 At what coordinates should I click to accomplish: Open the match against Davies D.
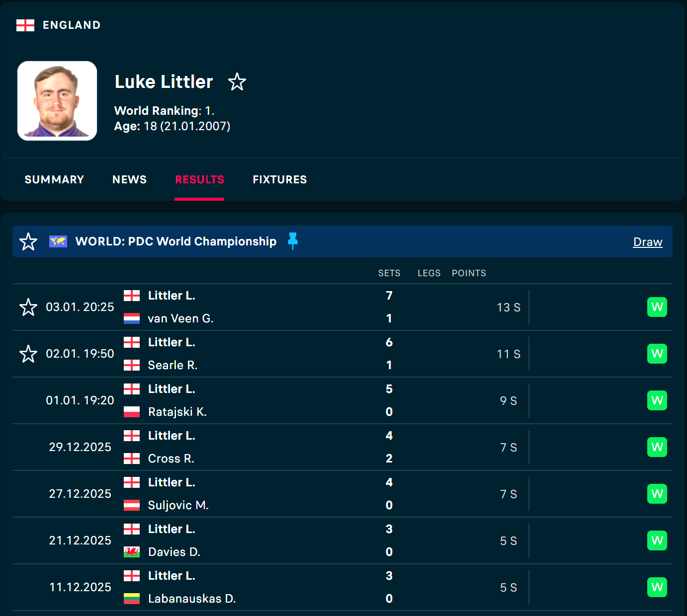click(x=343, y=540)
